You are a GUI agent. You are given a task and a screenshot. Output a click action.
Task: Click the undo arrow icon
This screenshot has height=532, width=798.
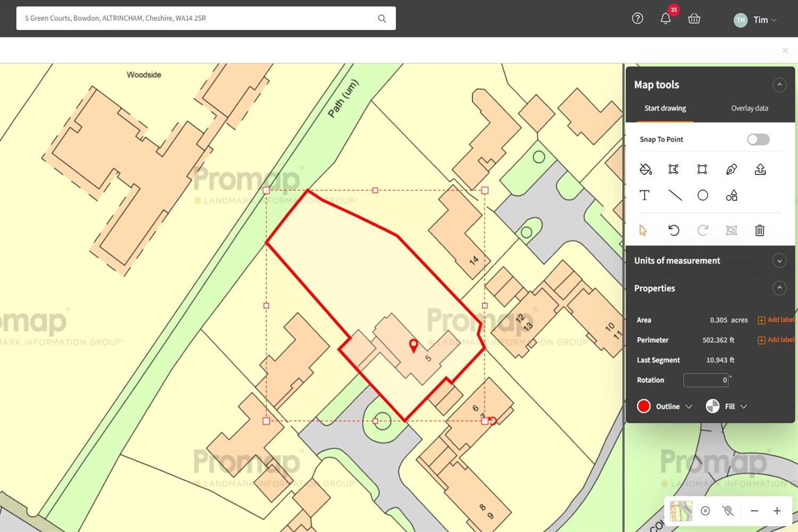[x=674, y=230]
